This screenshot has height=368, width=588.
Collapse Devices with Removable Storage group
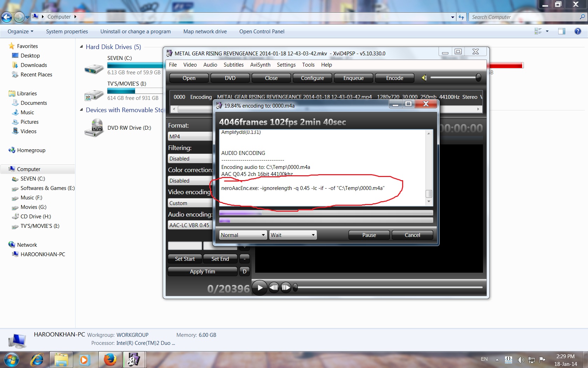81,110
